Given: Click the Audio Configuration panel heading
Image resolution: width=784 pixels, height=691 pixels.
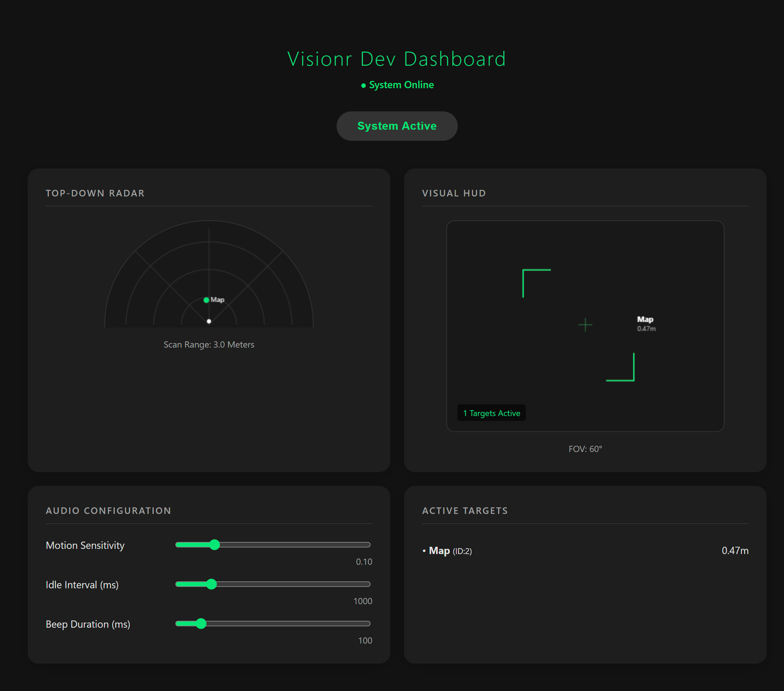Looking at the screenshot, I should tap(108, 510).
